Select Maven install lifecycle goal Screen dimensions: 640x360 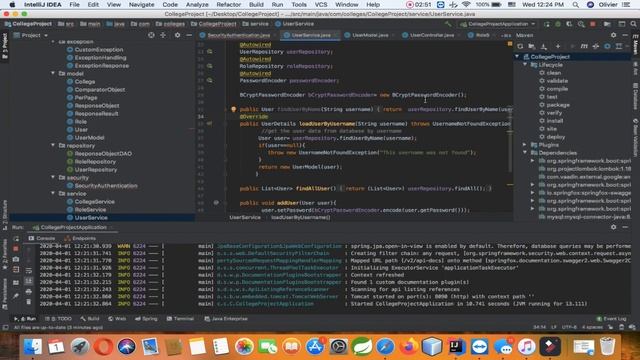click(555, 121)
